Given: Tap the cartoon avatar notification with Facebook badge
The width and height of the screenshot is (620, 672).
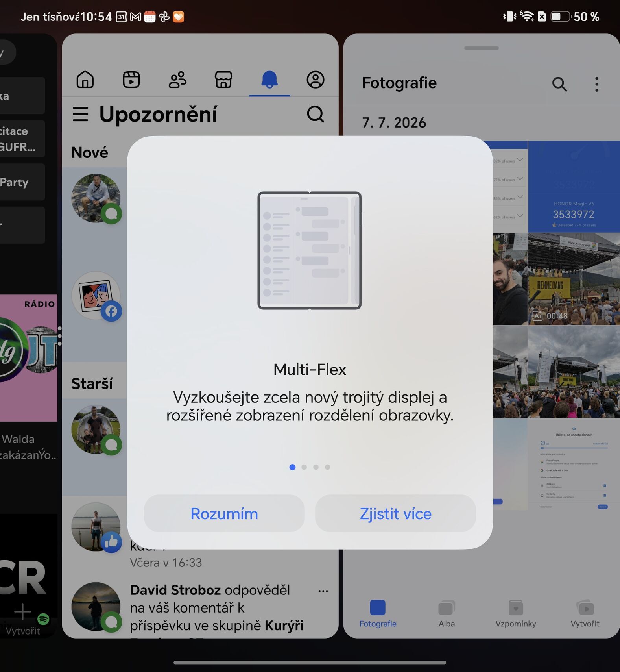Looking at the screenshot, I should [x=96, y=295].
